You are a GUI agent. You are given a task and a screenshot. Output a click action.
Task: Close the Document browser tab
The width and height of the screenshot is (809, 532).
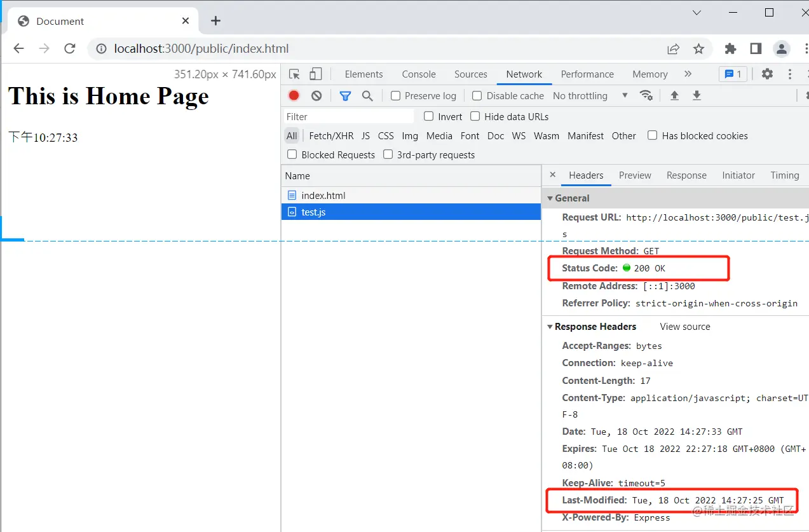pos(186,21)
